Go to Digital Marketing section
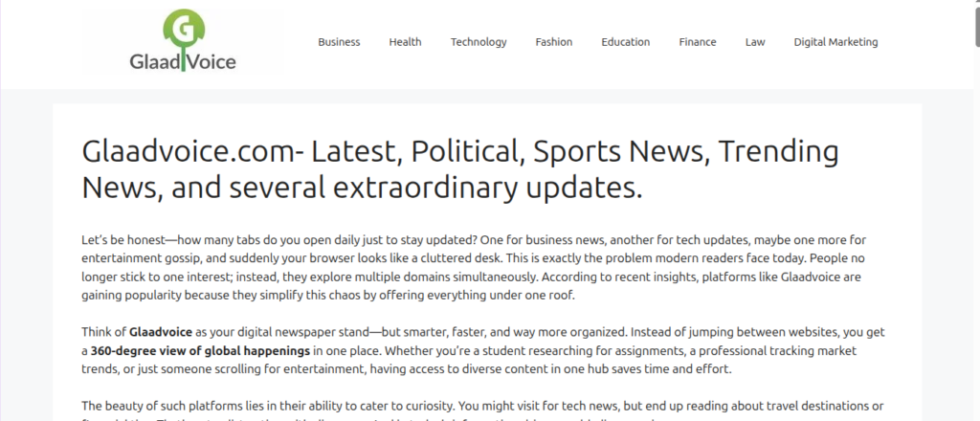 (x=835, y=42)
